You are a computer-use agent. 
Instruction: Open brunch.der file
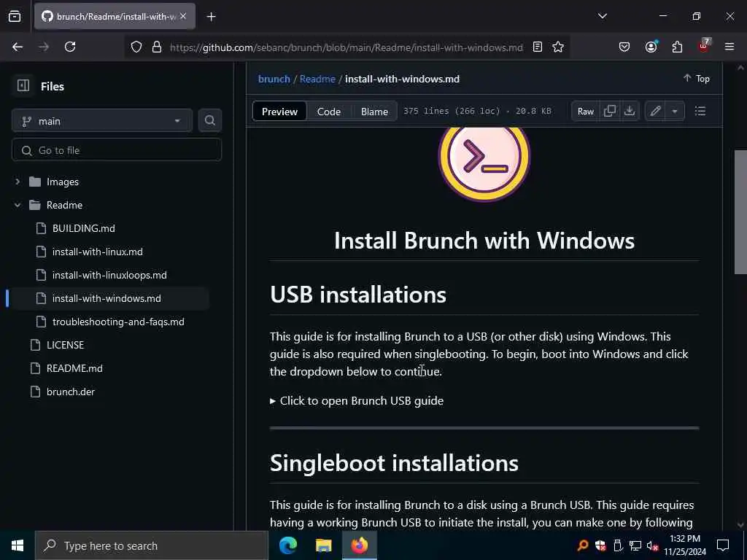pyautogui.click(x=71, y=392)
